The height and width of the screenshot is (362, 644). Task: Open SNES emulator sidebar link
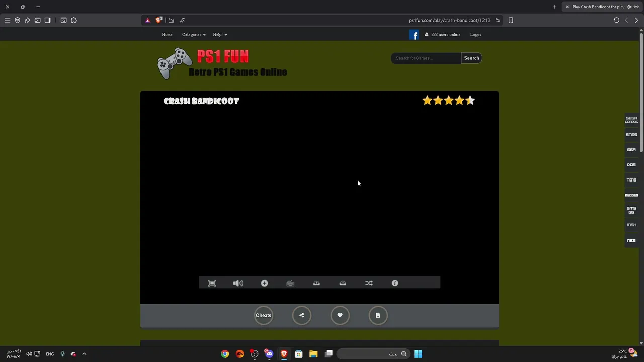tap(631, 135)
